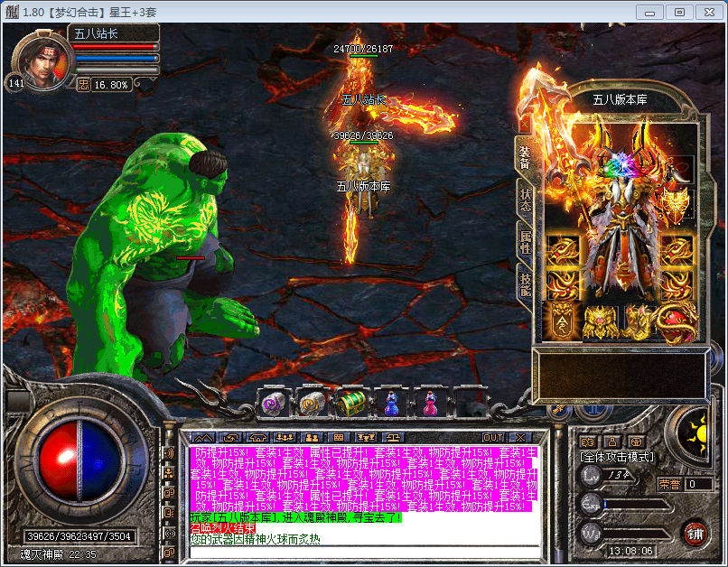728x567 pixels.
Task: Click the person icon above attack mode
Action: tap(611, 442)
